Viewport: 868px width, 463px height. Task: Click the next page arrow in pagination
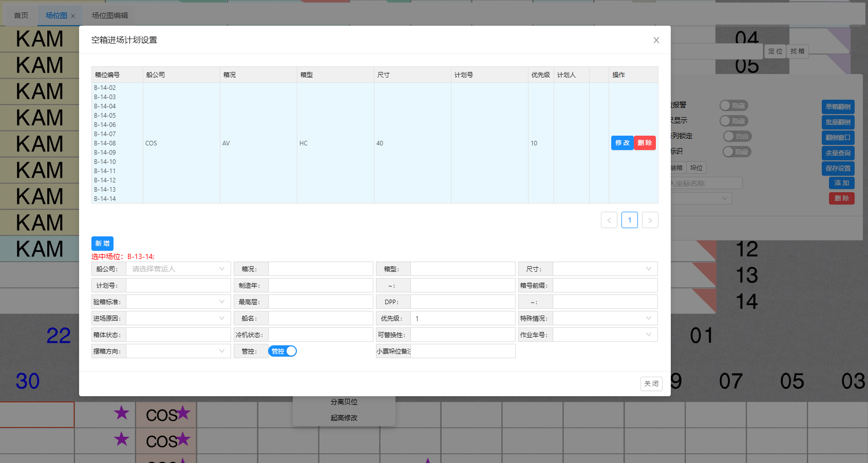point(650,220)
